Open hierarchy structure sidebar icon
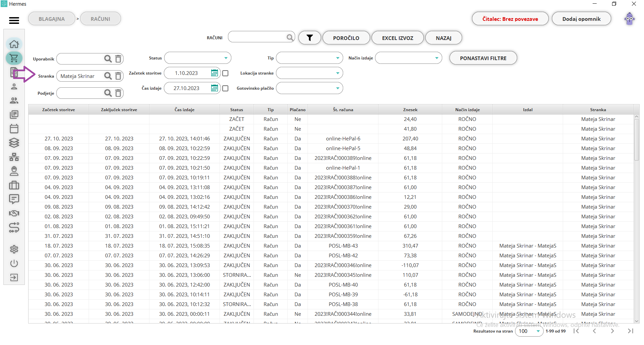 click(14, 157)
